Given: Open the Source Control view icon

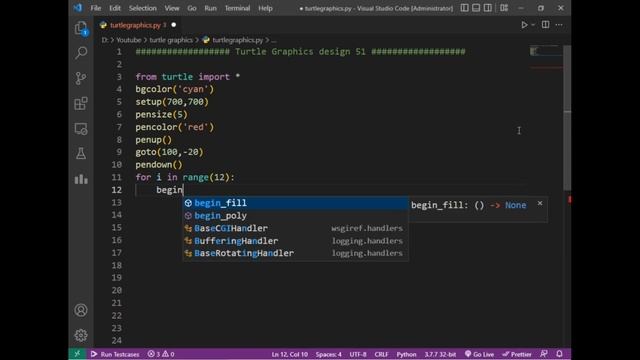Looking at the screenshot, I should tap(81, 78).
